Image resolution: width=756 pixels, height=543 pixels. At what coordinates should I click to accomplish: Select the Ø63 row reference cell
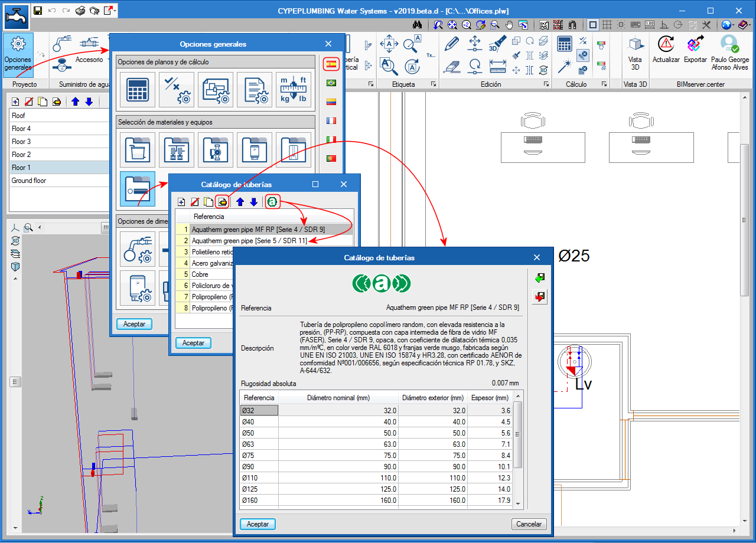(259, 444)
